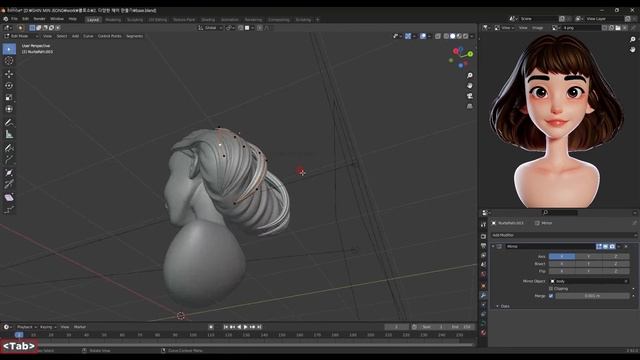Enable Flip X toggle
This screenshot has height=360, width=640.
tap(562, 271)
